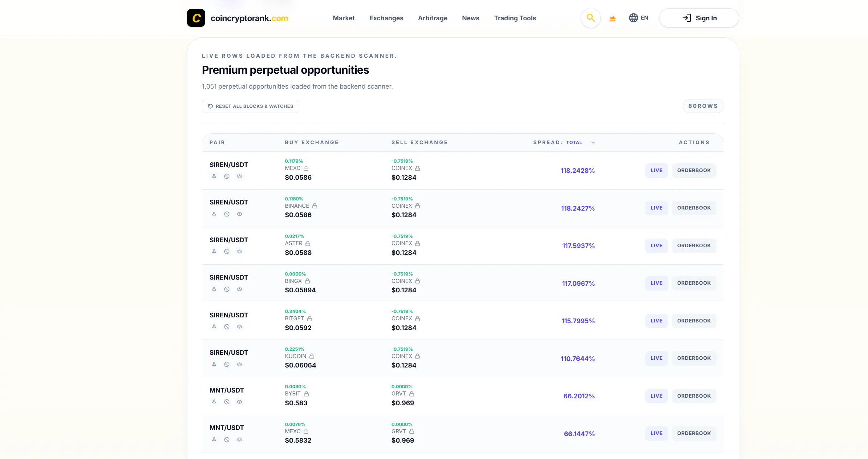Click the 66.2012% spread value
Image resolution: width=868 pixels, height=459 pixels.
click(x=579, y=396)
